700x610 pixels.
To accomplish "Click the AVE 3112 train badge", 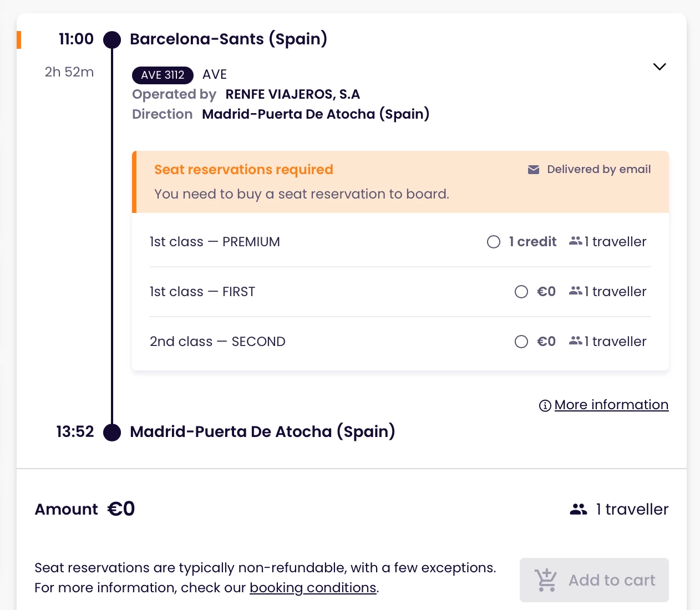I will [x=163, y=75].
